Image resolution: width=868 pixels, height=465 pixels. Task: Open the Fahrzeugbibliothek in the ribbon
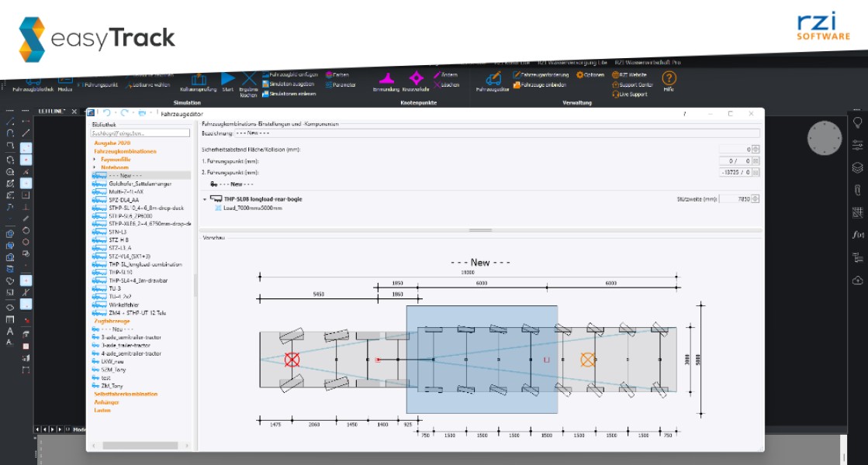click(x=33, y=84)
